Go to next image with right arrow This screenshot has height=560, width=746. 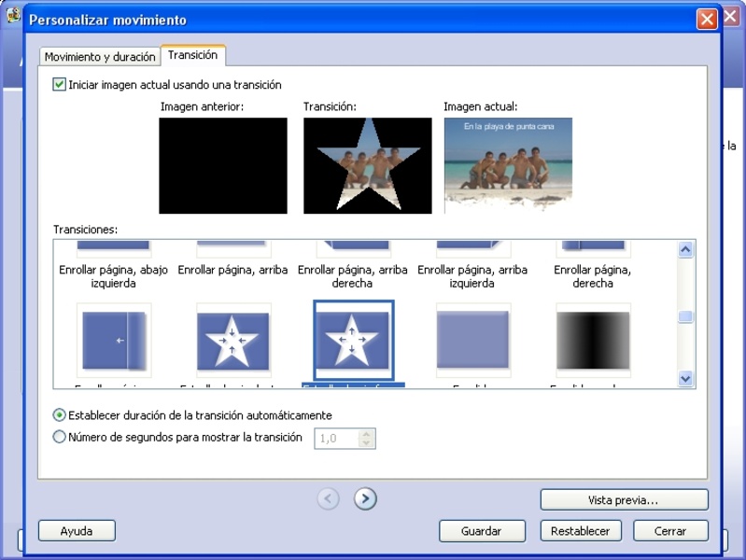tap(365, 499)
